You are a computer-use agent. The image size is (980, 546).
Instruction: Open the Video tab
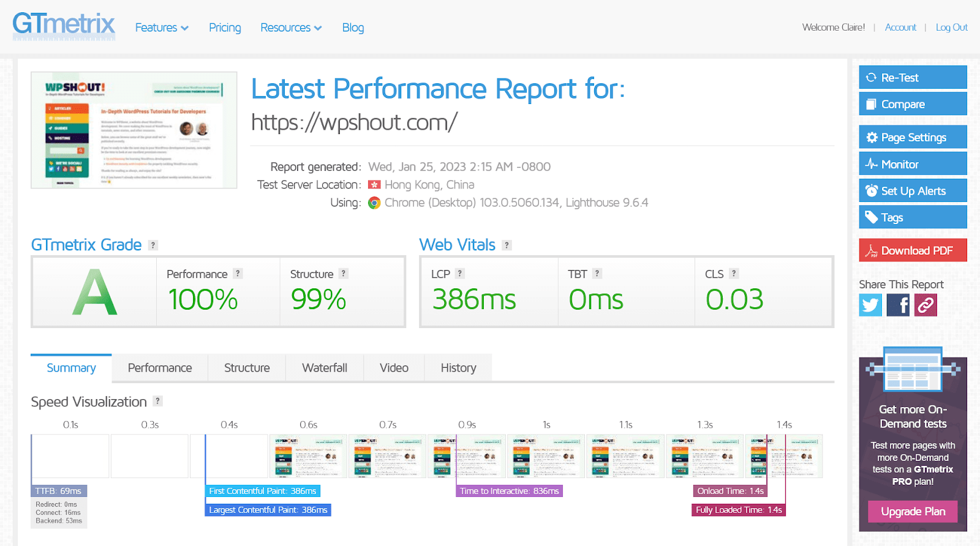click(x=394, y=367)
